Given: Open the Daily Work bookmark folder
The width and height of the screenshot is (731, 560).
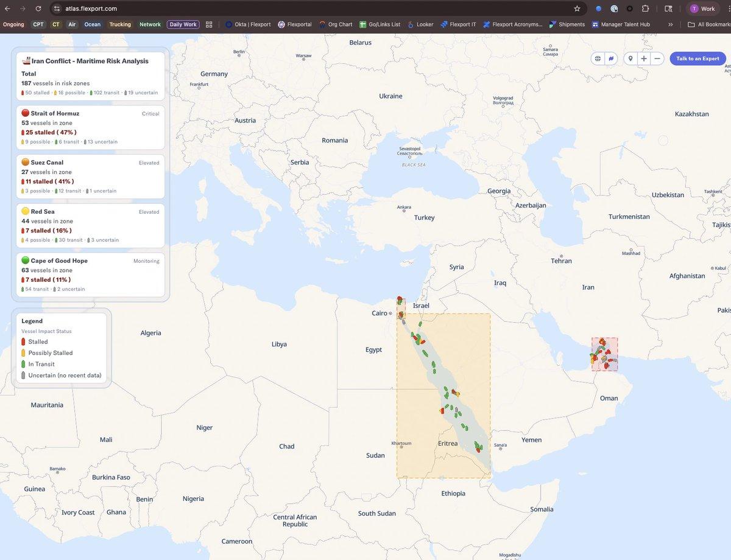Looking at the screenshot, I should (182, 24).
